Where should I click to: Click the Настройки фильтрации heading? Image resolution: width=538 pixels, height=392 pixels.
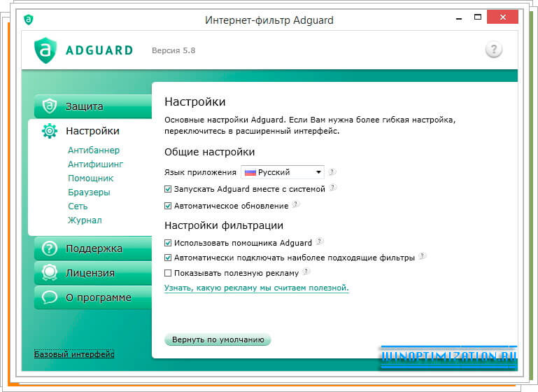click(224, 225)
